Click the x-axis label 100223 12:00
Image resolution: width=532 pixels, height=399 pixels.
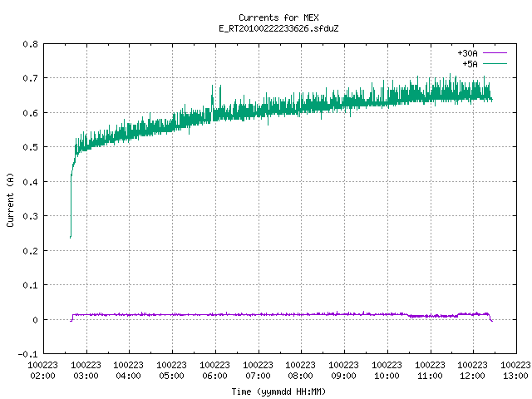coord(473,370)
